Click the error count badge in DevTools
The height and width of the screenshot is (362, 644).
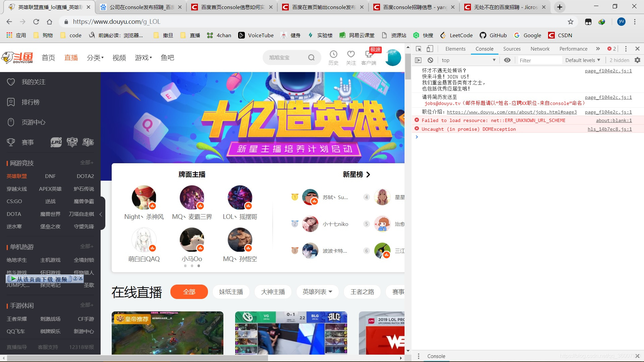(x=611, y=49)
